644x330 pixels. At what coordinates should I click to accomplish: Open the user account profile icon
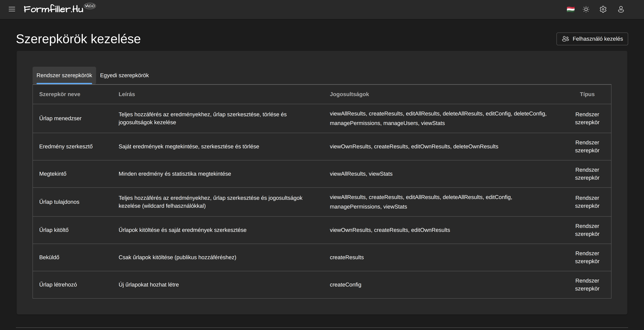coord(621,9)
